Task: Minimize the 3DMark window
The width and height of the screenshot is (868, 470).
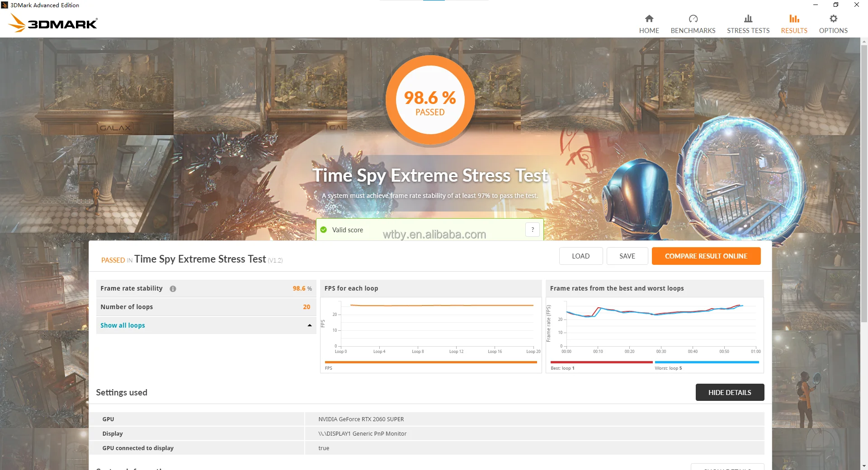Action: [816, 5]
